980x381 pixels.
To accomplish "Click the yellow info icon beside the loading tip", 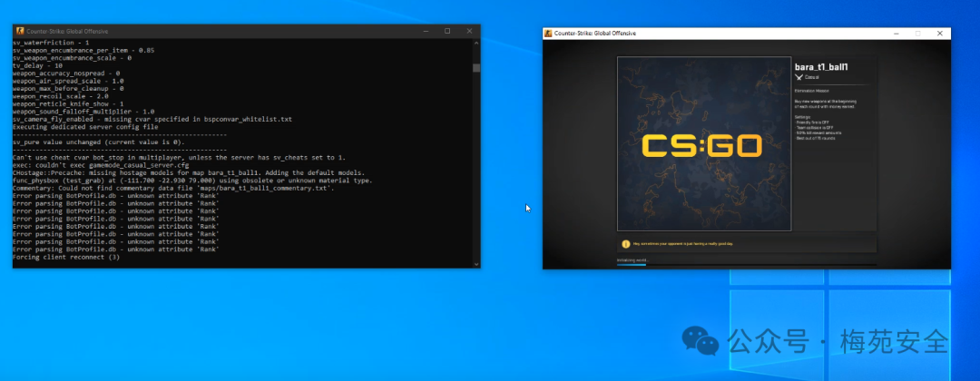I will (625, 244).
